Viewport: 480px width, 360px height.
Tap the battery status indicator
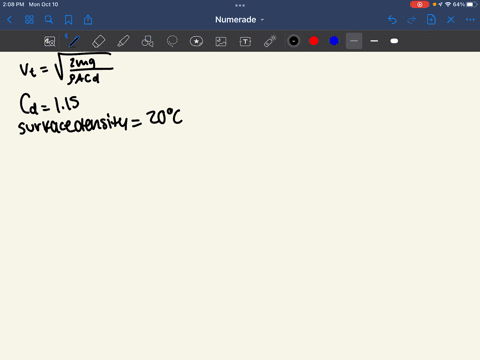(471, 4)
